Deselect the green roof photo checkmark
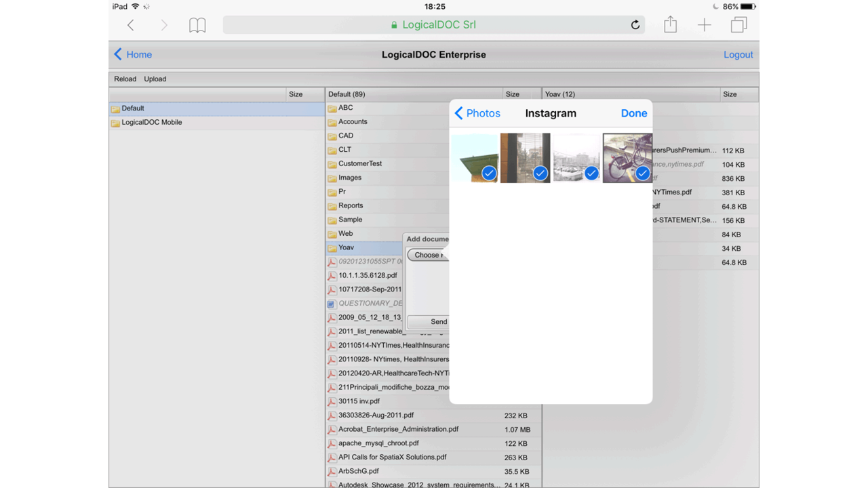 489,173
